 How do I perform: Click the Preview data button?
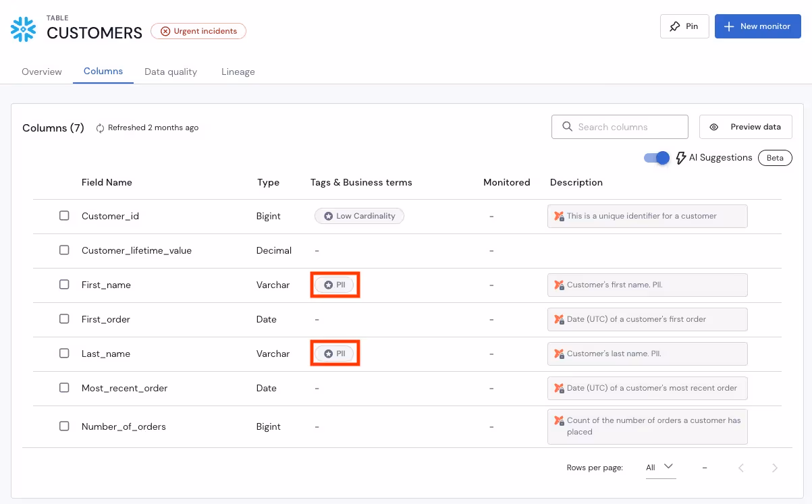point(746,127)
